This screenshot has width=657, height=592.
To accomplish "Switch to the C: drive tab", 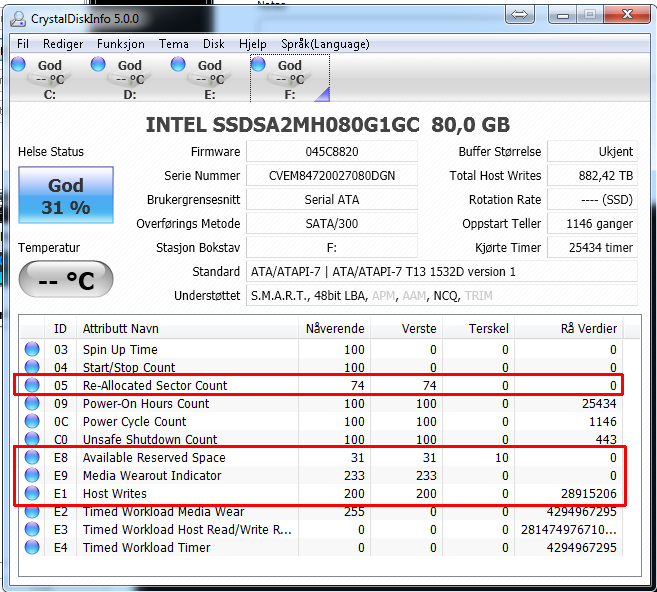I will [x=49, y=79].
